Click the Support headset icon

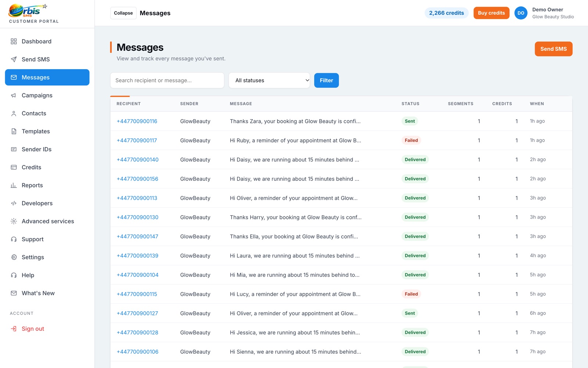pyautogui.click(x=14, y=239)
